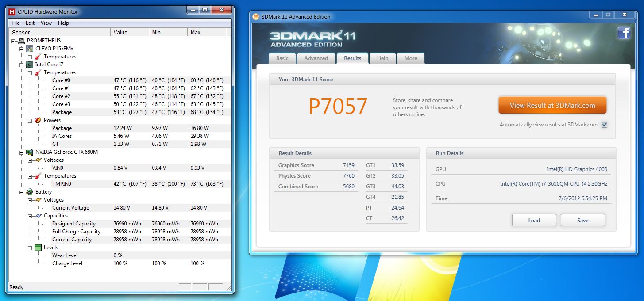Click the Max column header
This screenshot has height=301, width=644.
pyautogui.click(x=207, y=33)
